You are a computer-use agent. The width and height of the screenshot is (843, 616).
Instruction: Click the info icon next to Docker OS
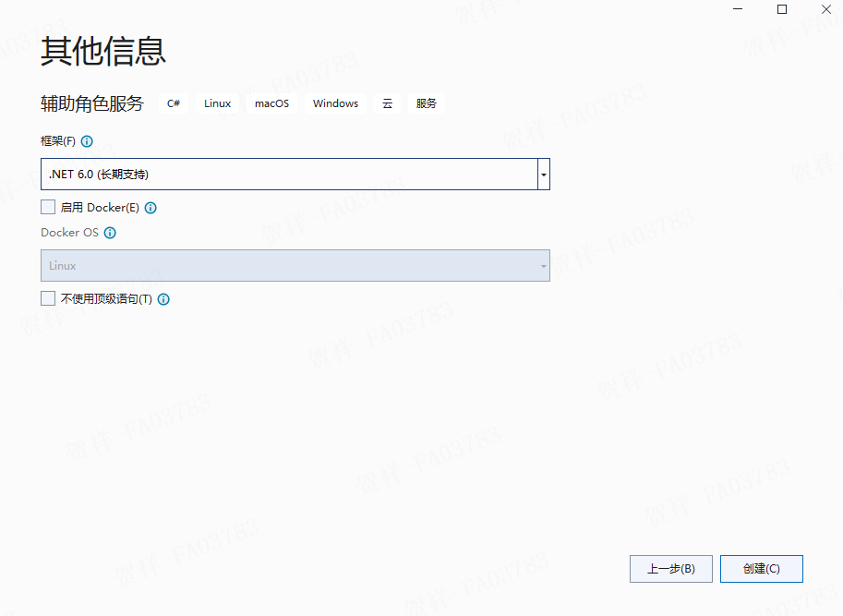pos(110,233)
